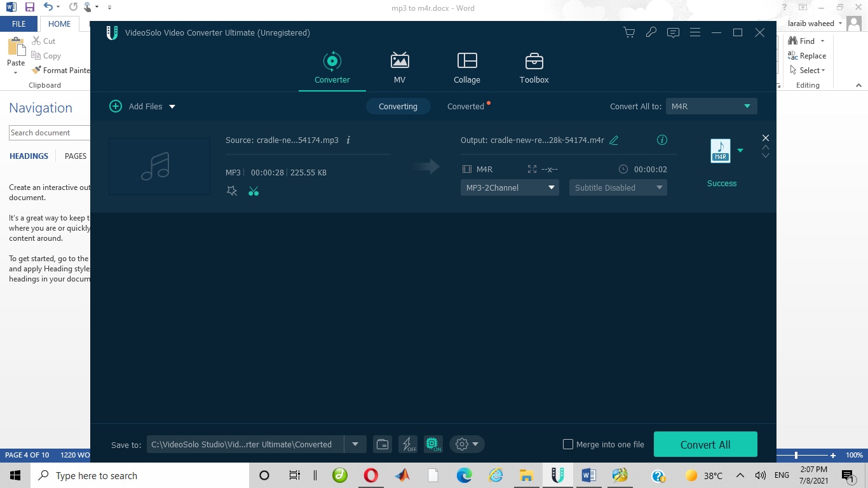
Task: Click the laraib waheed account name
Action: (x=811, y=24)
